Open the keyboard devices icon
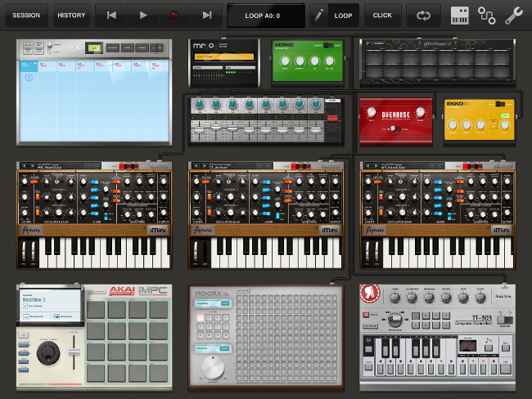Image resolution: width=532 pixels, height=399 pixels. [460, 16]
